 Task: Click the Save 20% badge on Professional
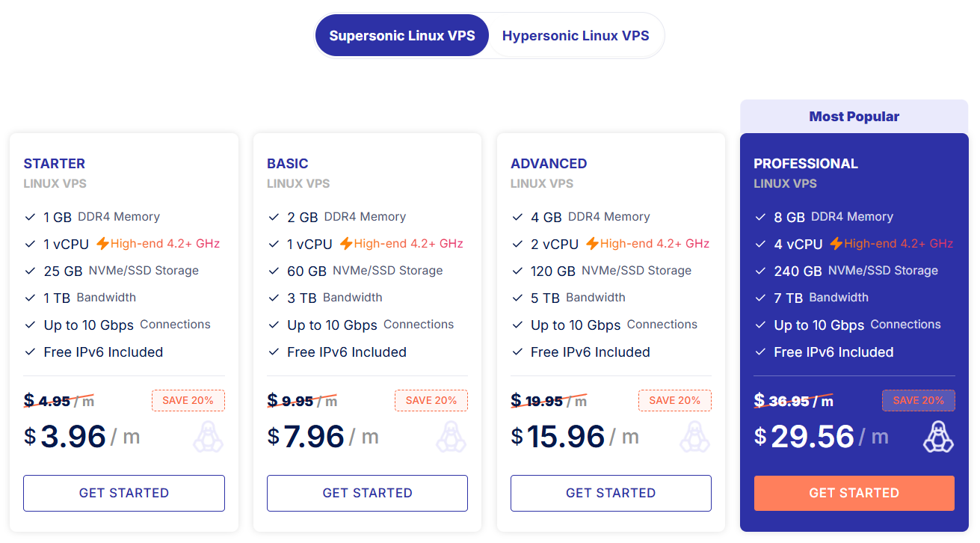918,400
